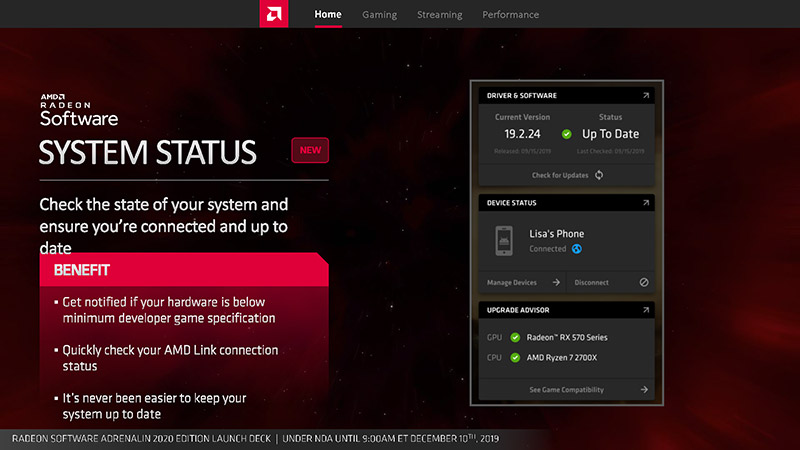The image size is (800, 450).
Task: Click the refresh icon beside Check for Updates
Action: 599,175
